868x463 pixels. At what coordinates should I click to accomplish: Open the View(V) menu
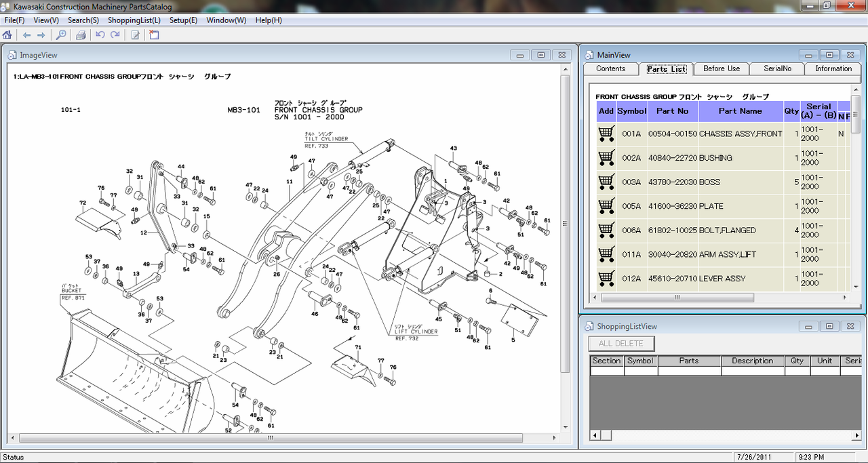[46, 20]
